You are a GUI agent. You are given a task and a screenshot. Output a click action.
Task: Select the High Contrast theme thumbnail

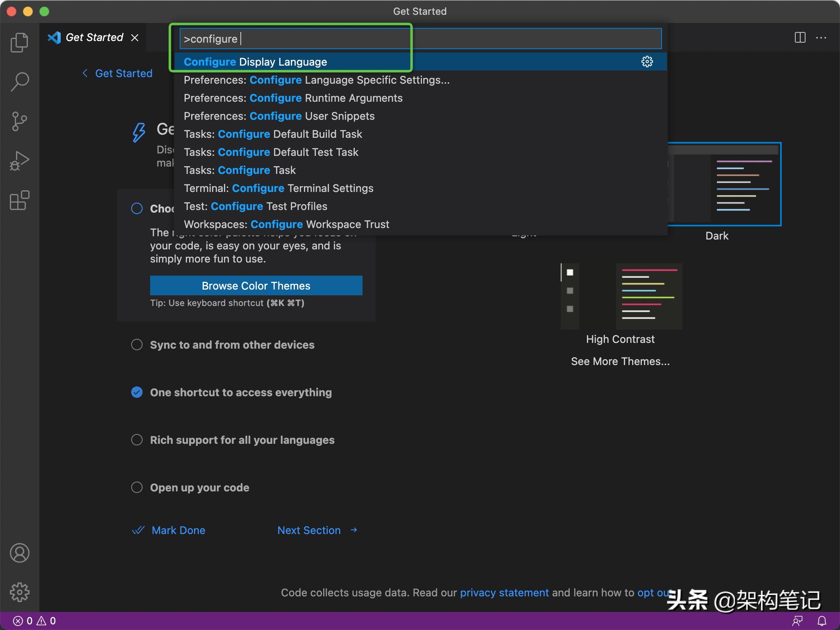621,296
